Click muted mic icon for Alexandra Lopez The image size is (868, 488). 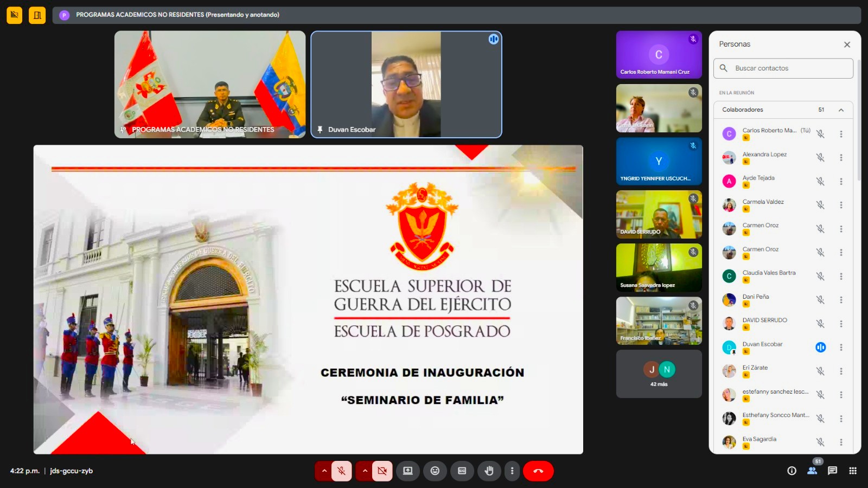coord(820,158)
